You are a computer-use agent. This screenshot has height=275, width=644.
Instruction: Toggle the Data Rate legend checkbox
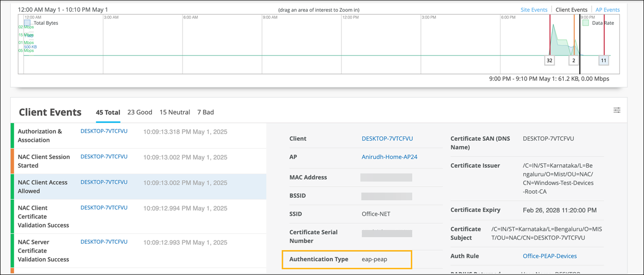(x=585, y=23)
